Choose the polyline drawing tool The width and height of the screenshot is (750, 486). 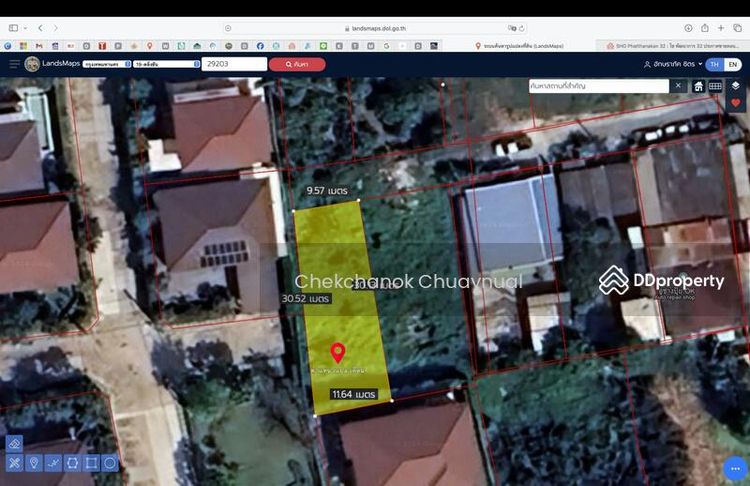click(53, 463)
